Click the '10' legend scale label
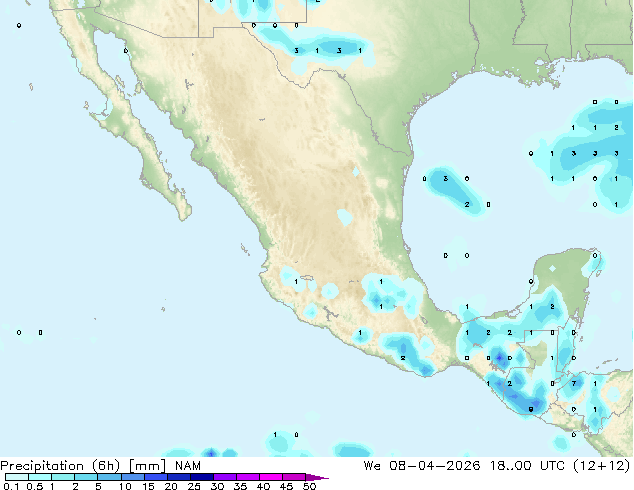 pos(125,486)
